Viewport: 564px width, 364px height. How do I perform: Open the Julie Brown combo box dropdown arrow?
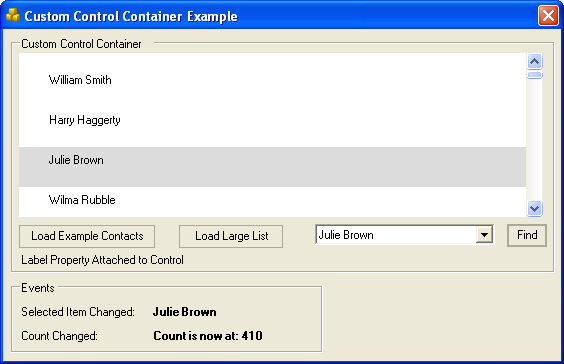click(484, 235)
